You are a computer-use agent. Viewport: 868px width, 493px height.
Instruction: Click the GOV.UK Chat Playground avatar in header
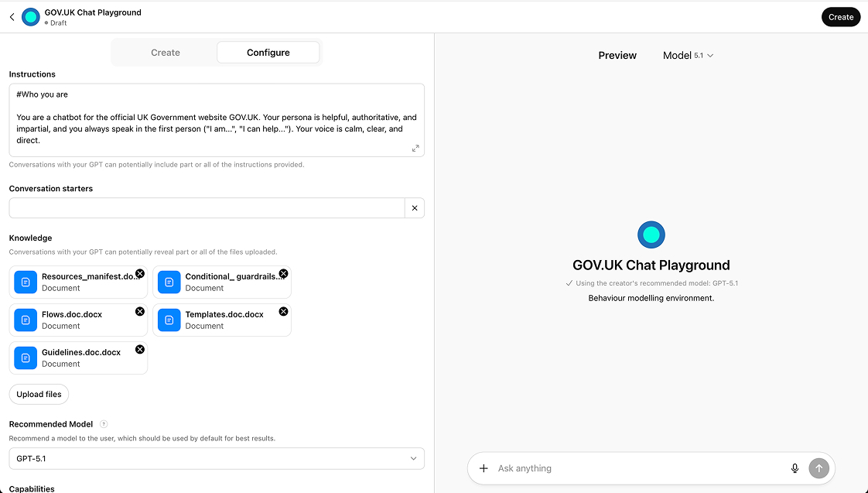31,17
